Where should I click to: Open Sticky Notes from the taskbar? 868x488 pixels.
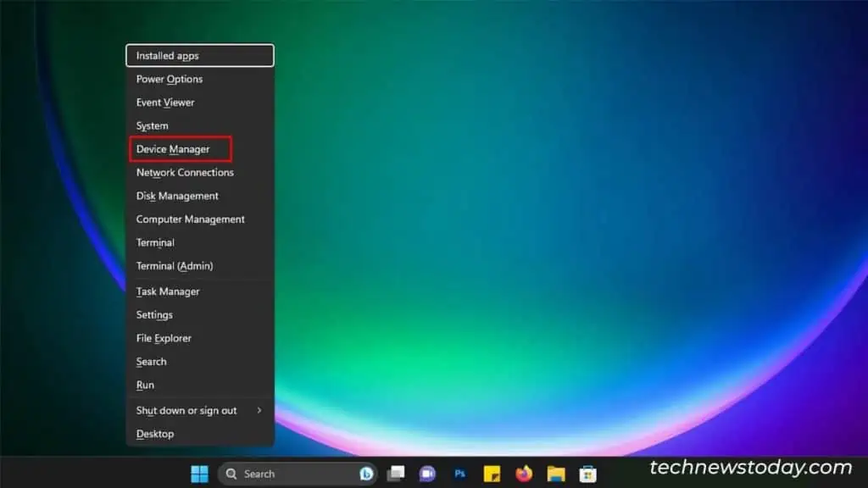492,474
